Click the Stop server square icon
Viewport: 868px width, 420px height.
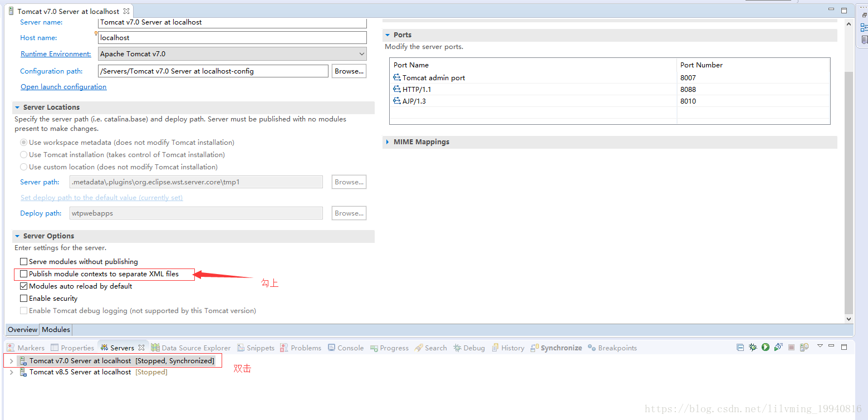(791, 347)
